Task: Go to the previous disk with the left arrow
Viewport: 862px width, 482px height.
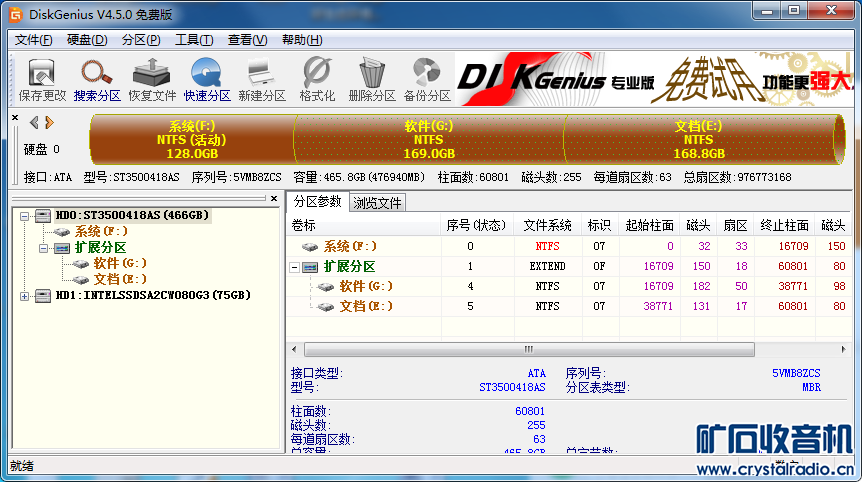Action: click(34, 123)
